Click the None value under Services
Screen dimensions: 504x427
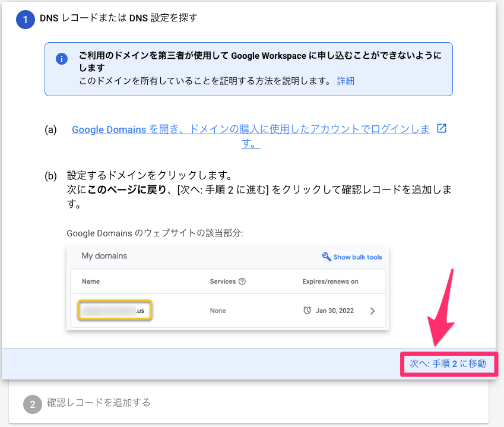[217, 310]
